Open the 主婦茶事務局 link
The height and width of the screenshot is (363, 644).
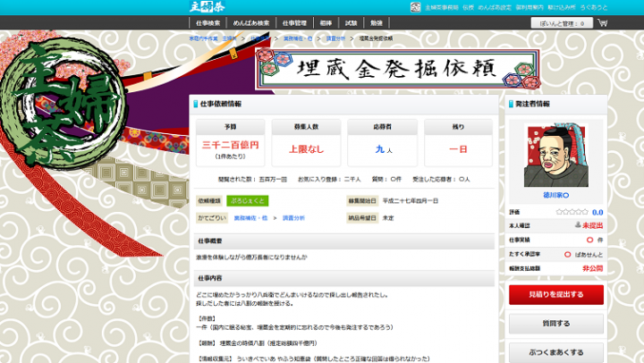pyautogui.click(x=442, y=7)
